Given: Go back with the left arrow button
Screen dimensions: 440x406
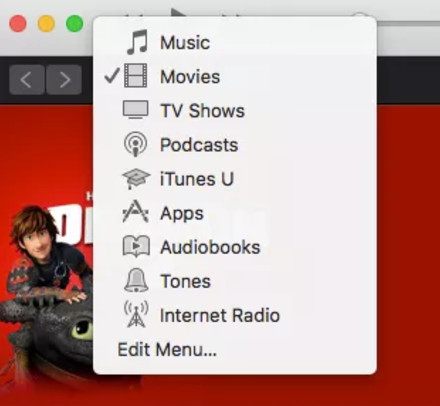Looking at the screenshot, I should [x=27, y=80].
